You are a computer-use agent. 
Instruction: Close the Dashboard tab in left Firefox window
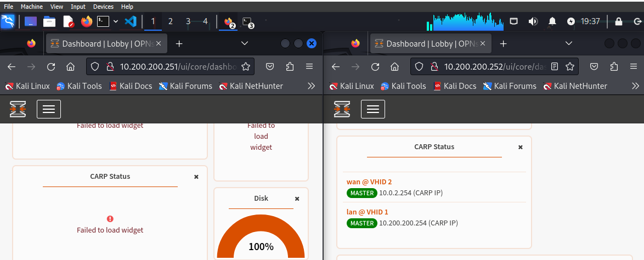(x=159, y=43)
